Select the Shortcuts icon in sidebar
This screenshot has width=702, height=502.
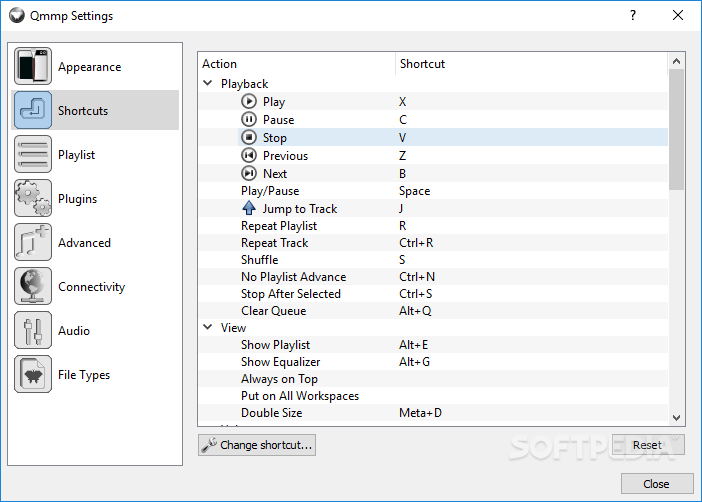click(x=33, y=110)
